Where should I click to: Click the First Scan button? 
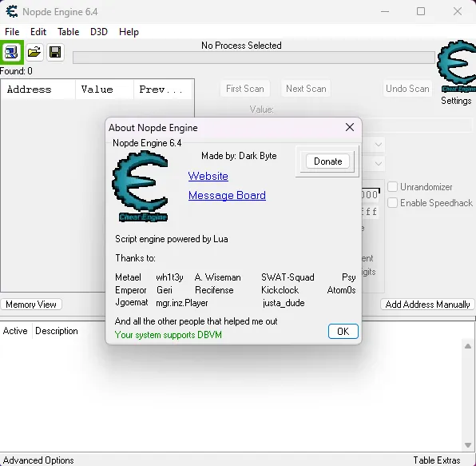245,89
